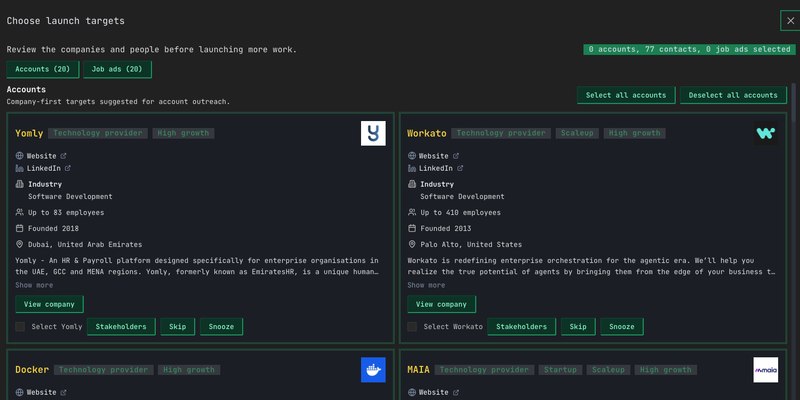
Task: Show Stakeholders for Yomly
Action: (121, 327)
